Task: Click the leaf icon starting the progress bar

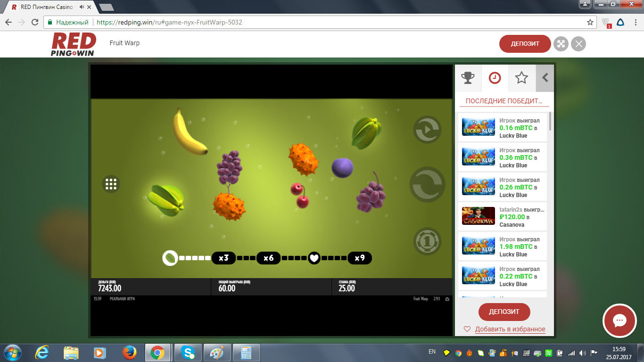Action: pyautogui.click(x=170, y=258)
